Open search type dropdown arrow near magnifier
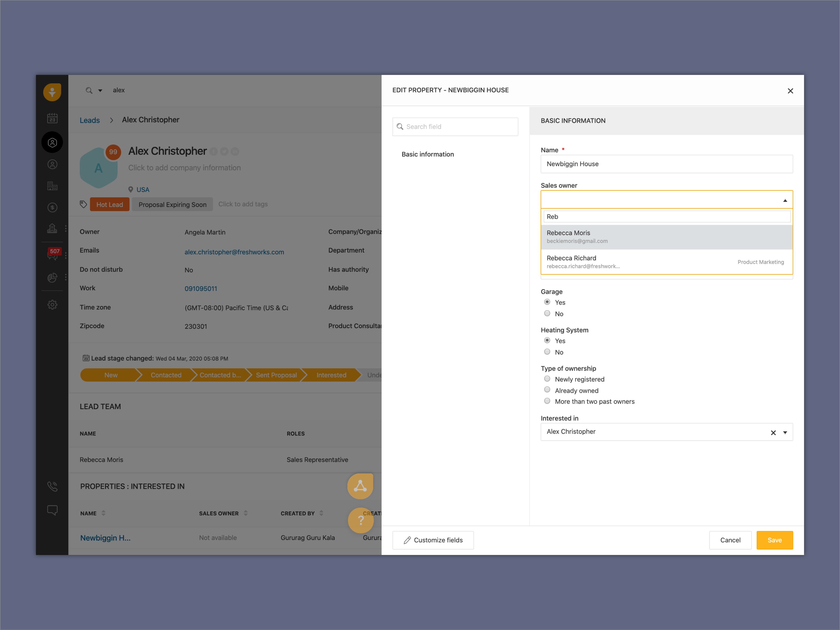This screenshot has height=630, width=840. point(100,90)
